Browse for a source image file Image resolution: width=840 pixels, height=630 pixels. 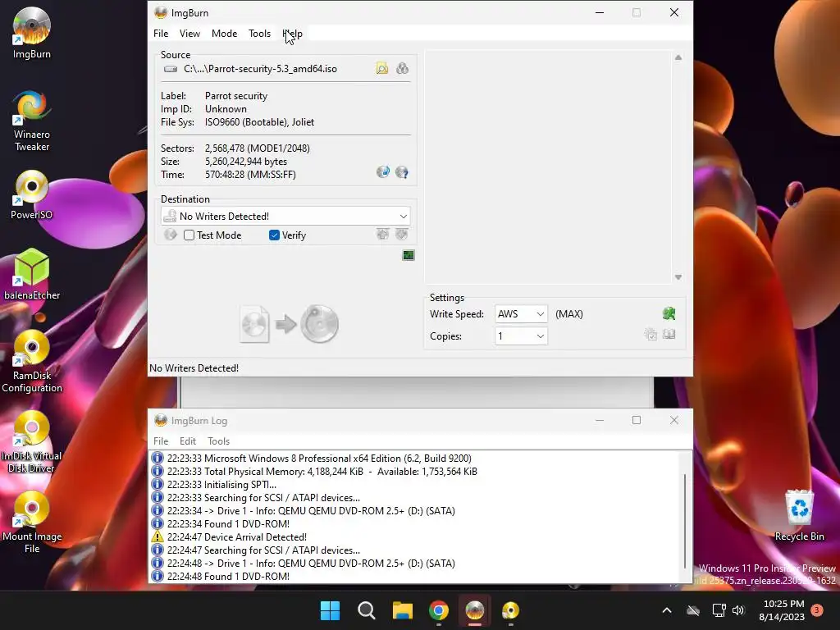click(382, 69)
